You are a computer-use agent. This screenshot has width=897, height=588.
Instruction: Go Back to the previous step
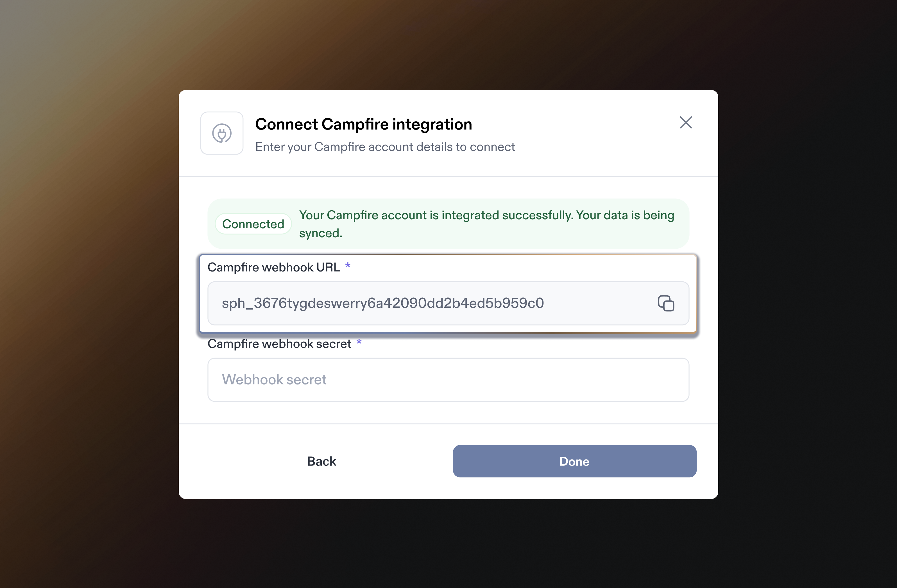(x=321, y=461)
